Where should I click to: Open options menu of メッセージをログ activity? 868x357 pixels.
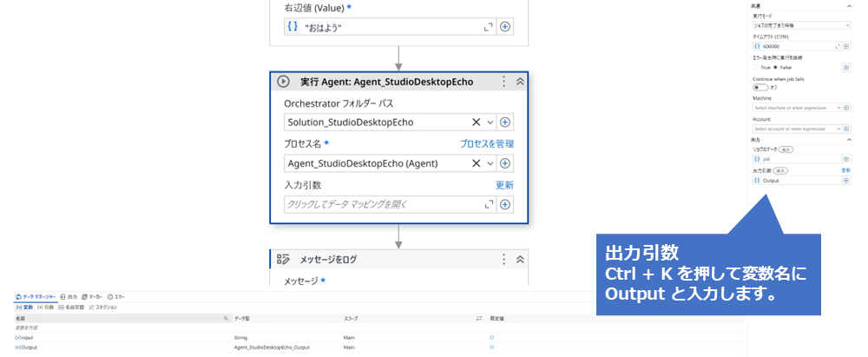503,259
